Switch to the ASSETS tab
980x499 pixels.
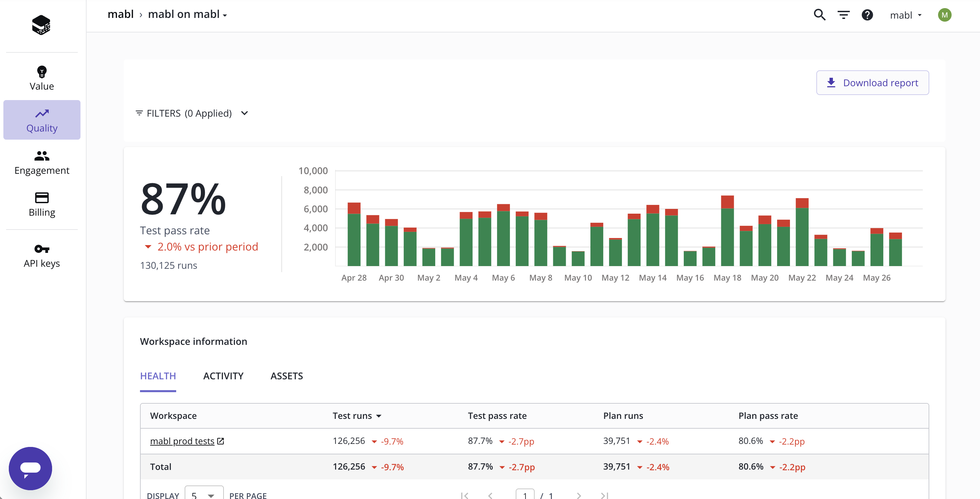286,376
